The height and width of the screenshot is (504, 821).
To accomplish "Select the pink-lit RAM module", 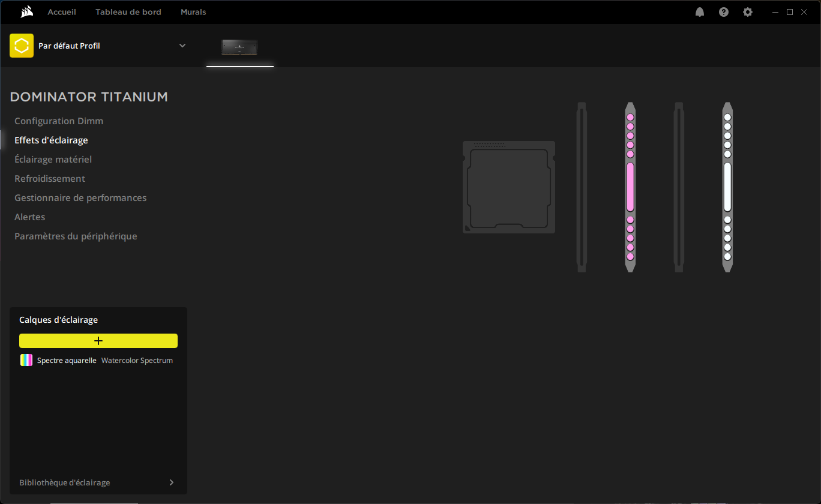I will (x=630, y=187).
